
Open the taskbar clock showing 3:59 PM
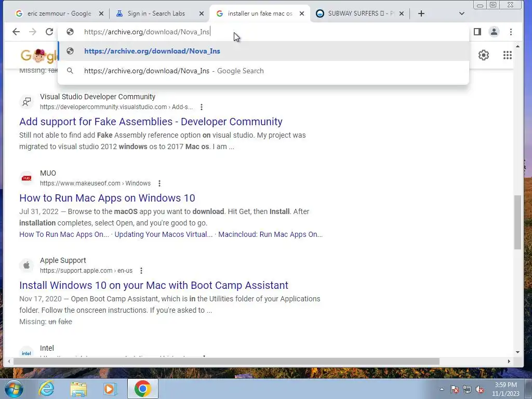point(506,389)
